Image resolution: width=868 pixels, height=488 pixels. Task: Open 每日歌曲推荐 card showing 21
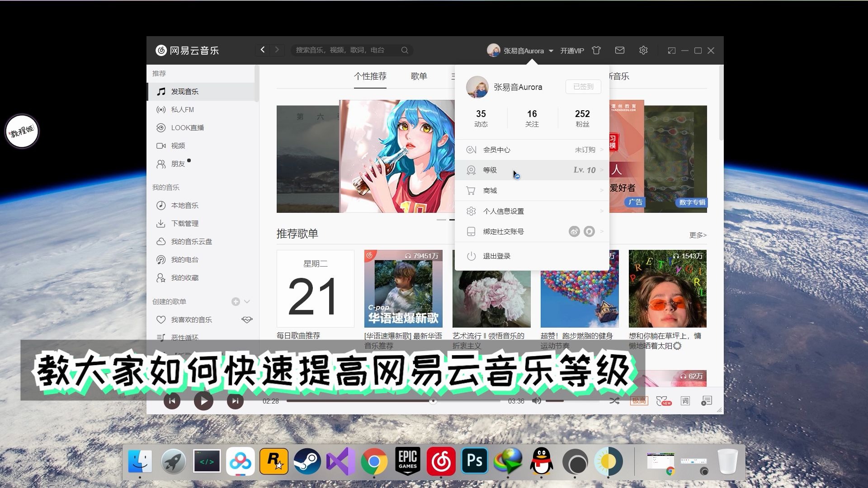[x=316, y=289]
